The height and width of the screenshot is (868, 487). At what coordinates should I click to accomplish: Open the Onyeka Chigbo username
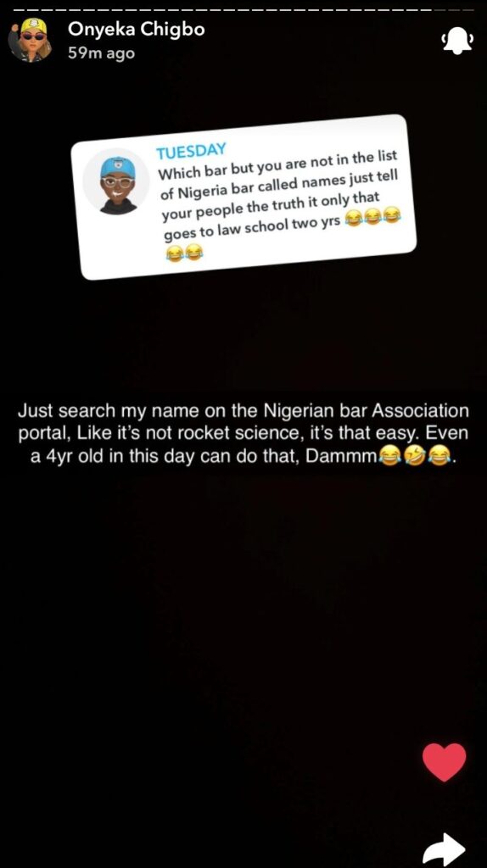pos(137,30)
